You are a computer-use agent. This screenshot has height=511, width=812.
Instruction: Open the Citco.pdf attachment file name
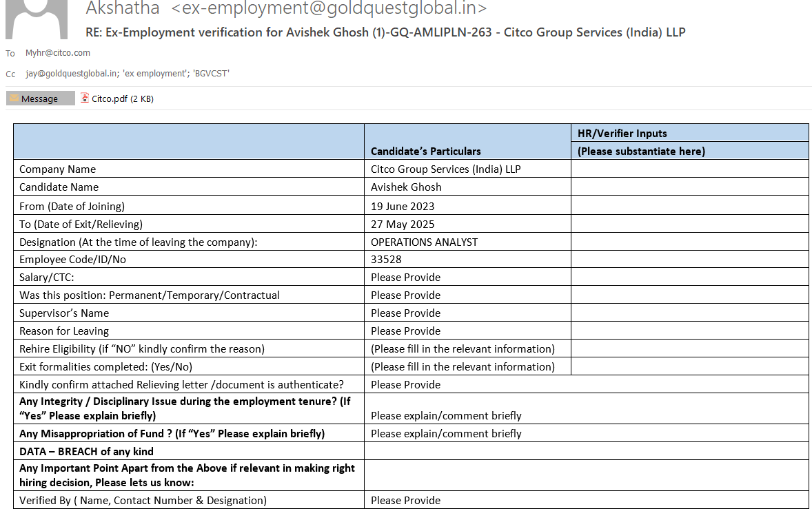pyautogui.click(x=110, y=99)
